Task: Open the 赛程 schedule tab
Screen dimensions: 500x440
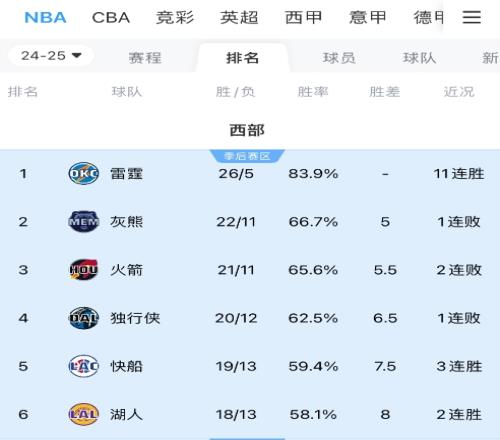Action: click(145, 58)
